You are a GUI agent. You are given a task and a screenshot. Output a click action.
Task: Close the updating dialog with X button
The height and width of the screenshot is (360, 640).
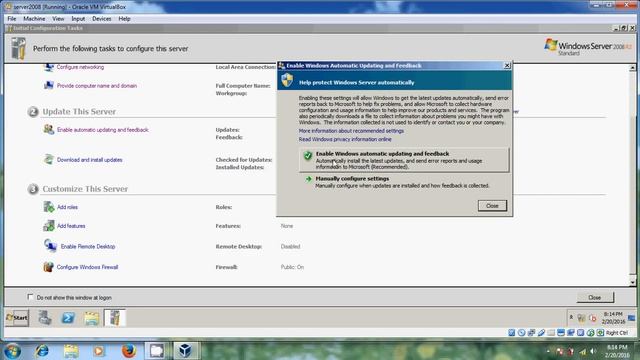(507, 66)
